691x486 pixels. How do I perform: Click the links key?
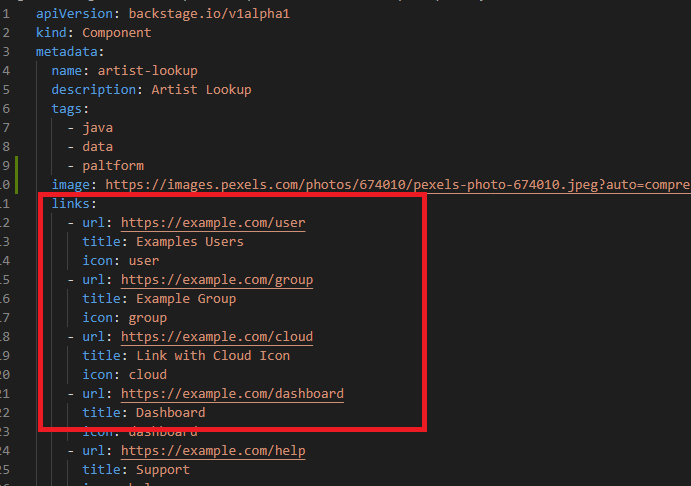tap(71, 204)
